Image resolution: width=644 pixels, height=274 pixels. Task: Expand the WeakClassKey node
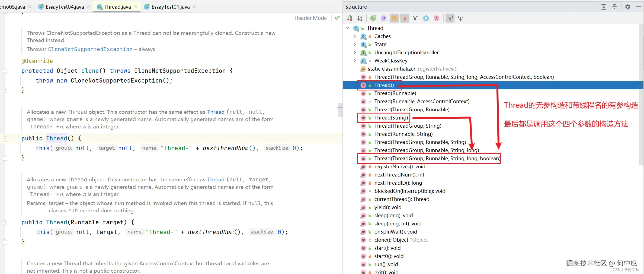(x=355, y=61)
